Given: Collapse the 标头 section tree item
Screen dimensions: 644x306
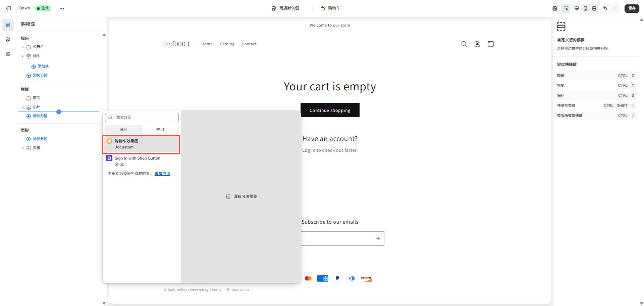Looking at the screenshot, I should tap(23, 56).
